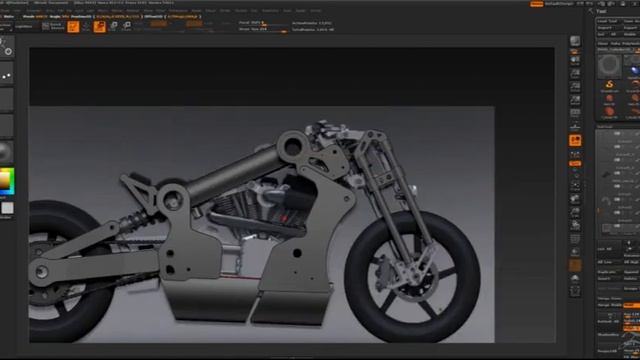This screenshot has width=640, height=360.
Task: Select the Rotate mode icon in top shelf
Action: tap(127, 27)
